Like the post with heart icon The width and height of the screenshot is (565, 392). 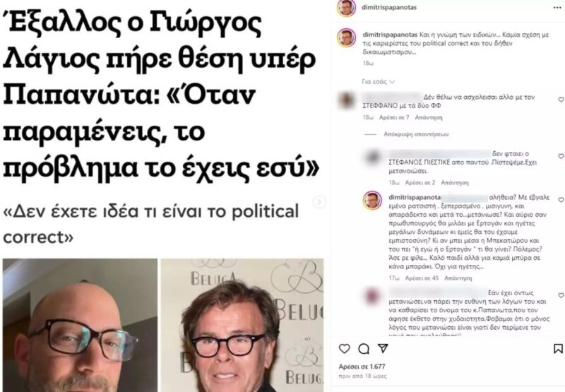[x=345, y=348]
